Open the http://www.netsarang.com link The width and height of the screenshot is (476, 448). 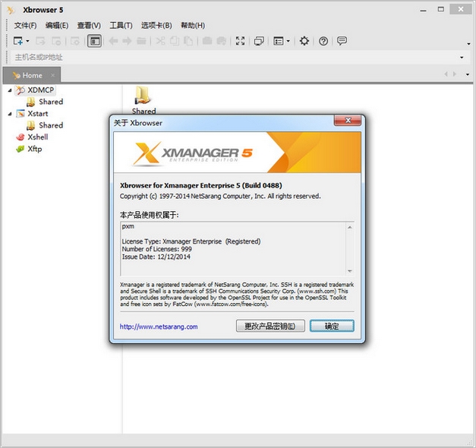(159, 327)
